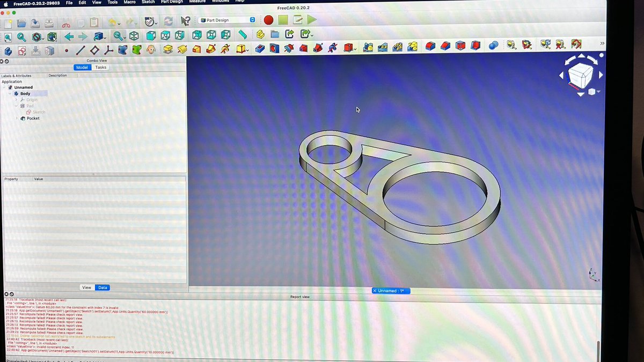Click the Fit All zoom icon
Image resolution: width=644 pixels, height=362 pixels.
pos(8,38)
